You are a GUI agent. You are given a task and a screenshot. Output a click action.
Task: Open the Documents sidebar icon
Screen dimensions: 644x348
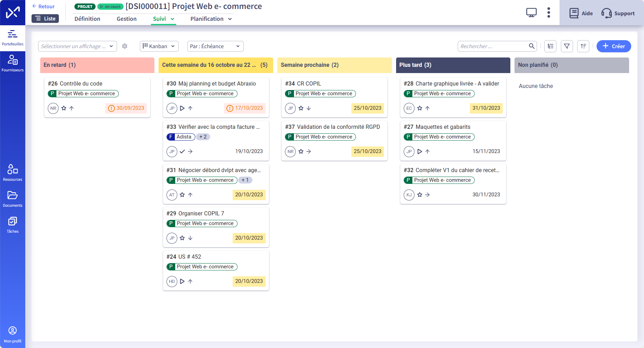point(12,199)
